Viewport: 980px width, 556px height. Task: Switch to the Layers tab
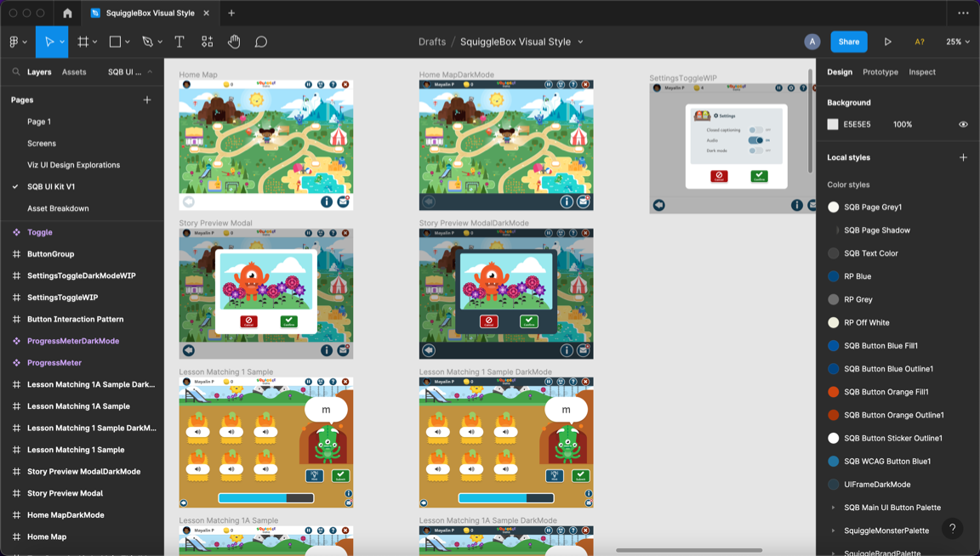39,72
